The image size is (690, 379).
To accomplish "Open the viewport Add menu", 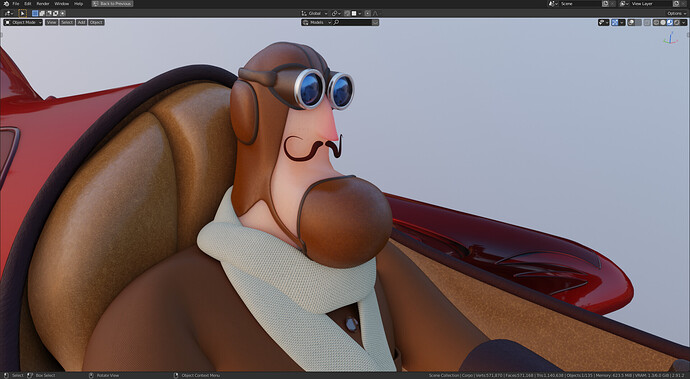I will [81, 22].
